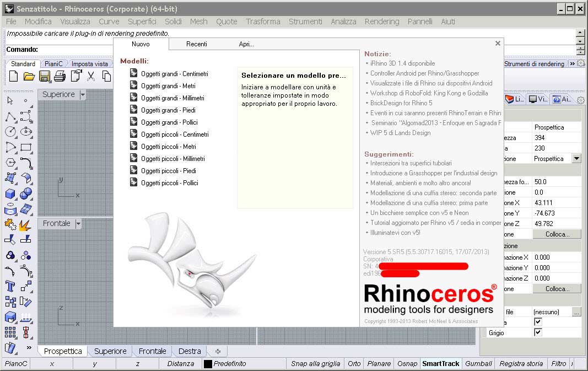Toggle the checkbox in the Grigio row
Image resolution: width=588 pixels, height=371 pixels.
click(538, 332)
